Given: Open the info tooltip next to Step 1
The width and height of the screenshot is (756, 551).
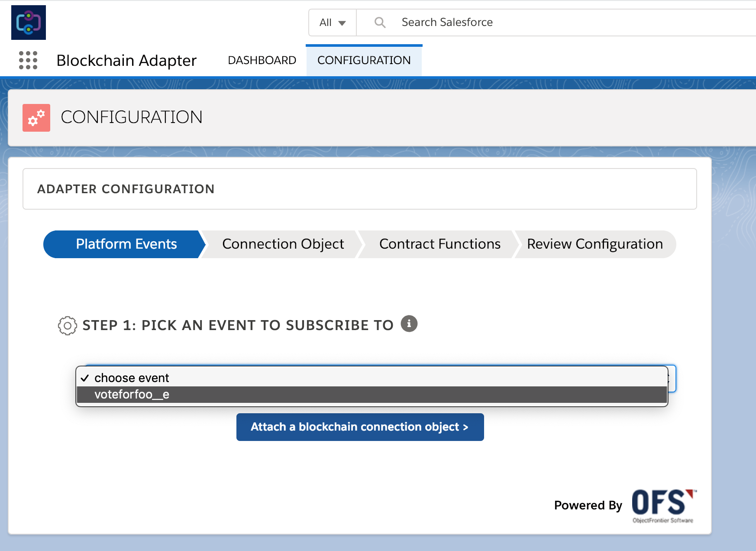Looking at the screenshot, I should [409, 324].
